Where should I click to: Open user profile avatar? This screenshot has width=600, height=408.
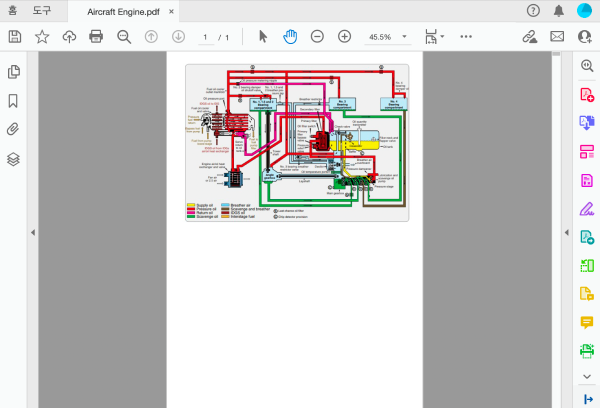click(584, 11)
